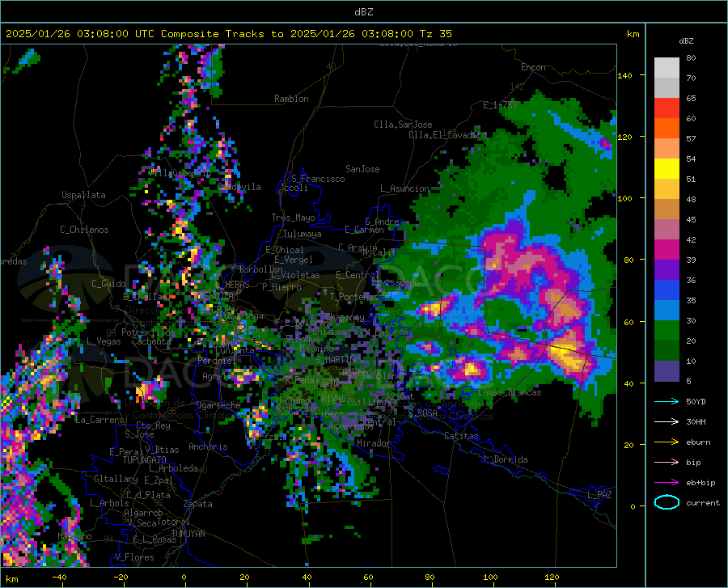Click the 'Lomas_Blancas' map label
Viewport: 728px width, 588px height.
click(510, 392)
